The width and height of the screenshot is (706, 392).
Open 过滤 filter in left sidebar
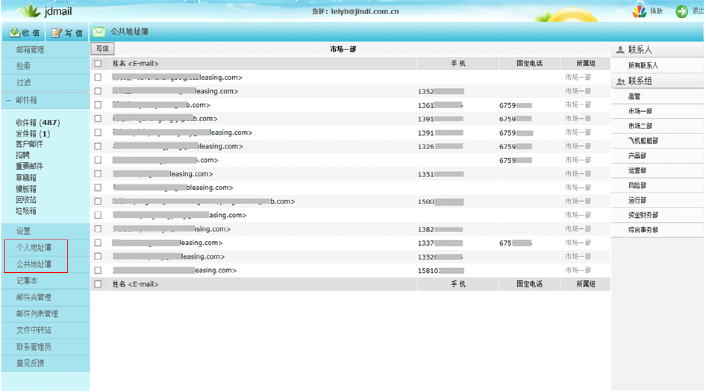23,82
